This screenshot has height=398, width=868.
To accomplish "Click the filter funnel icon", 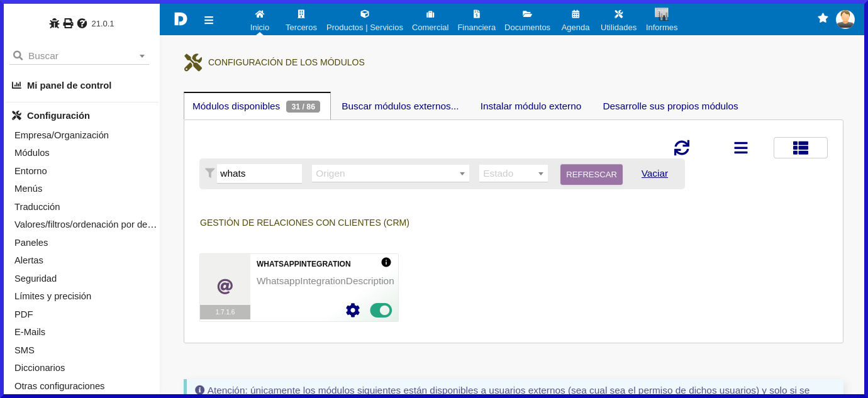I will (210, 173).
